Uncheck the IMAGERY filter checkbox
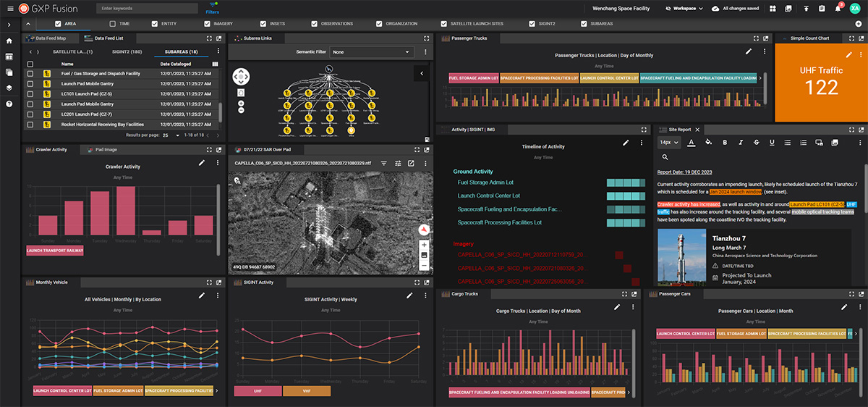868x407 pixels. pyautogui.click(x=207, y=23)
